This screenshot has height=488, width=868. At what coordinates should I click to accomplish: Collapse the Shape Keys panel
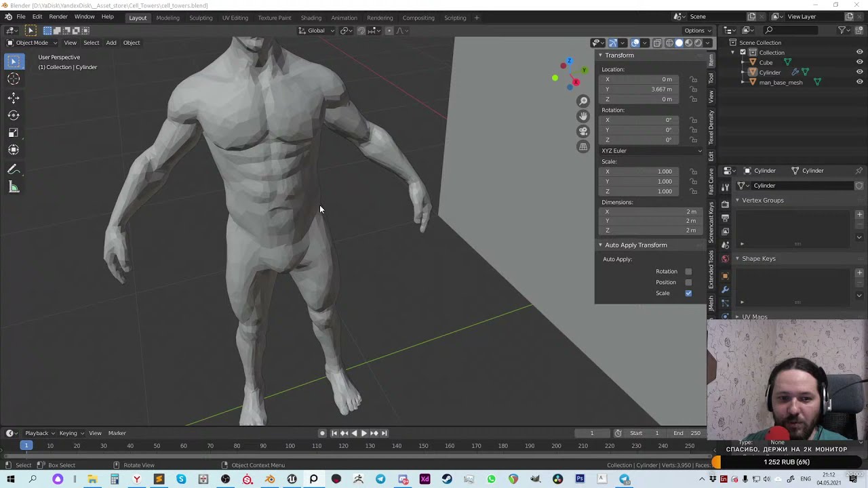pos(738,259)
